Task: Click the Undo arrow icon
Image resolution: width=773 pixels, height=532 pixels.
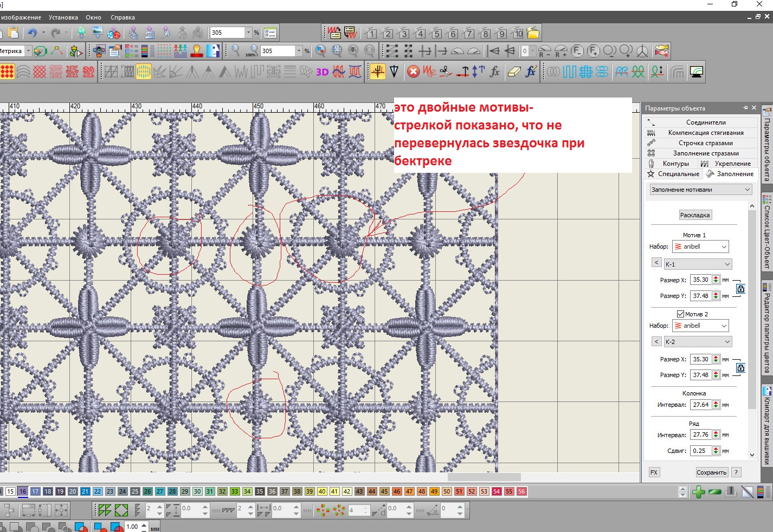Action: (32, 33)
